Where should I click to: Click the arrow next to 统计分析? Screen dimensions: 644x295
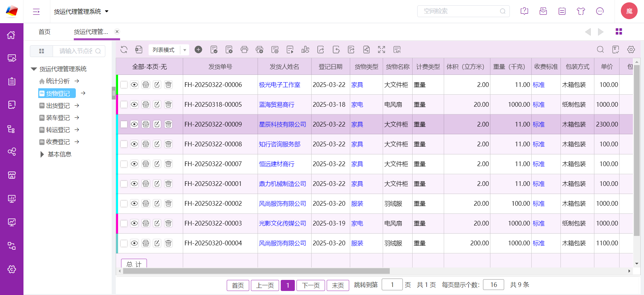tap(77, 81)
